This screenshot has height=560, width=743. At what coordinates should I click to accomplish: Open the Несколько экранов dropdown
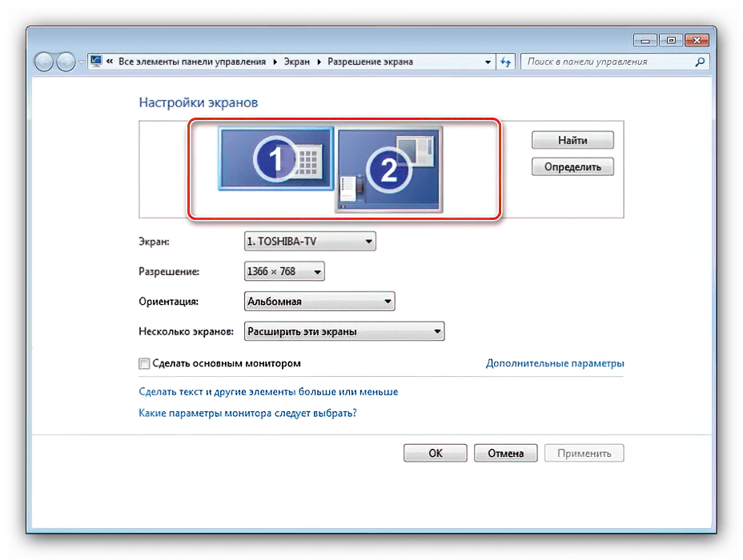(344, 331)
